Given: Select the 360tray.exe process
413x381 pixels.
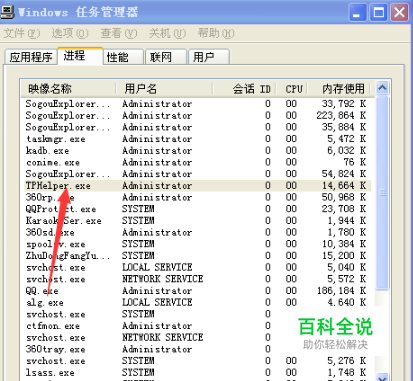Looking at the screenshot, I should [x=197, y=349].
